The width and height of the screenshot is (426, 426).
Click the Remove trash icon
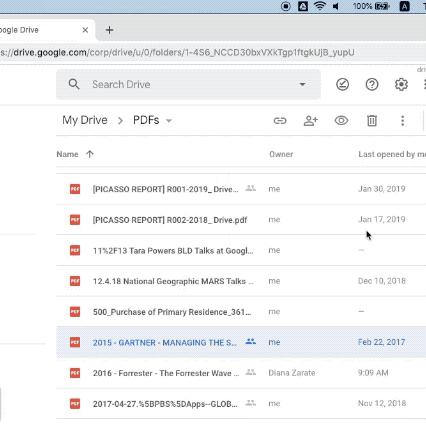click(372, 121)
